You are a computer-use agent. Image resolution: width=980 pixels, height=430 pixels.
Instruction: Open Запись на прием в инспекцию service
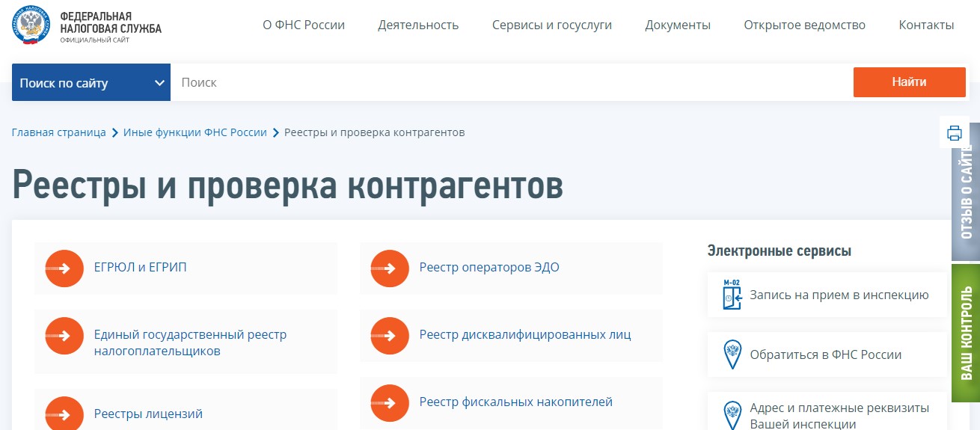(827, 295)
